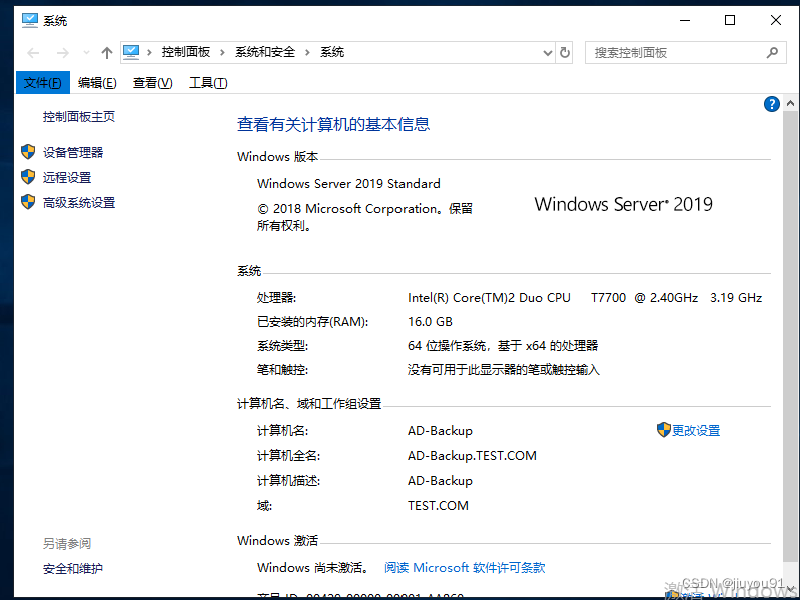Image resolution: width=800 pixels, height=600 pixels.
Task: Click the forward navigation arrow
Action: tap(62, 53)
